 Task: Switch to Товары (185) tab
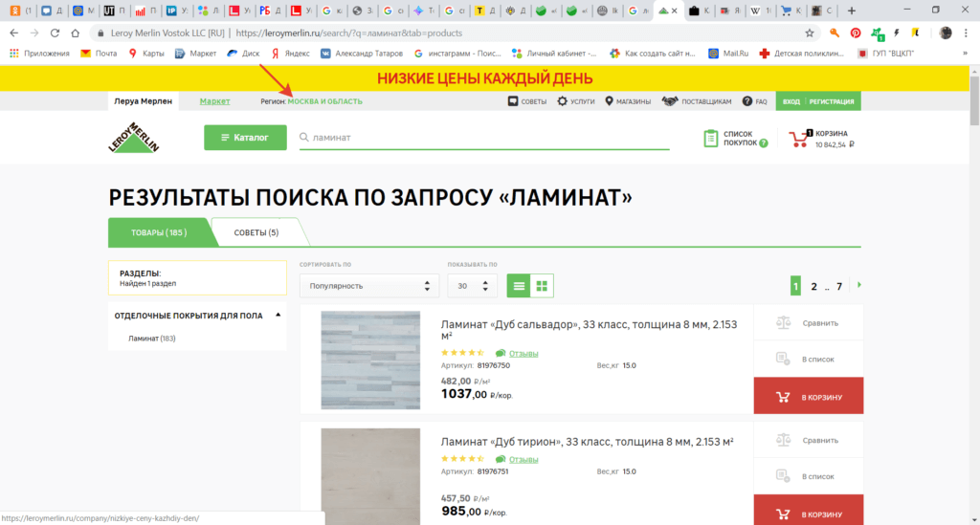159,232
